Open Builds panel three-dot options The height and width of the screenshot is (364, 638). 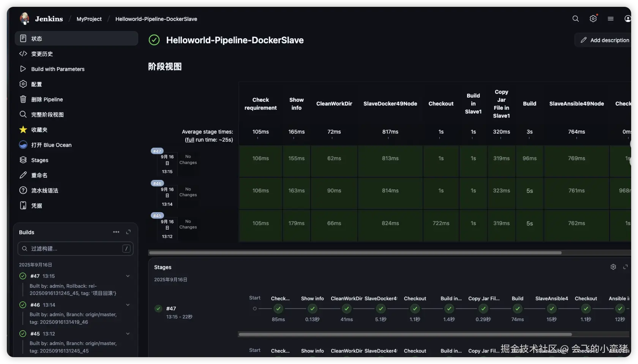[x=116, y=232]
